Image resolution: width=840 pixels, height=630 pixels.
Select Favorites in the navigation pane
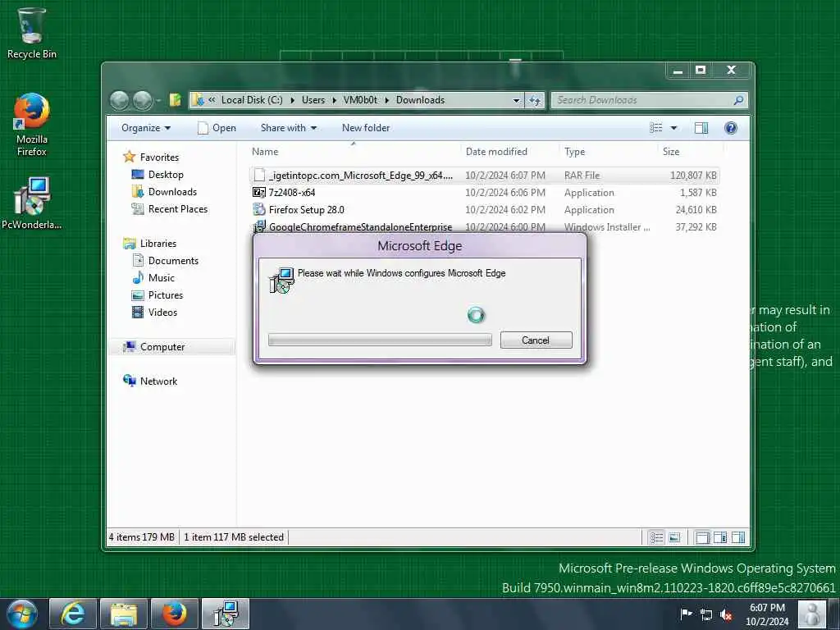tap(151, 157)
